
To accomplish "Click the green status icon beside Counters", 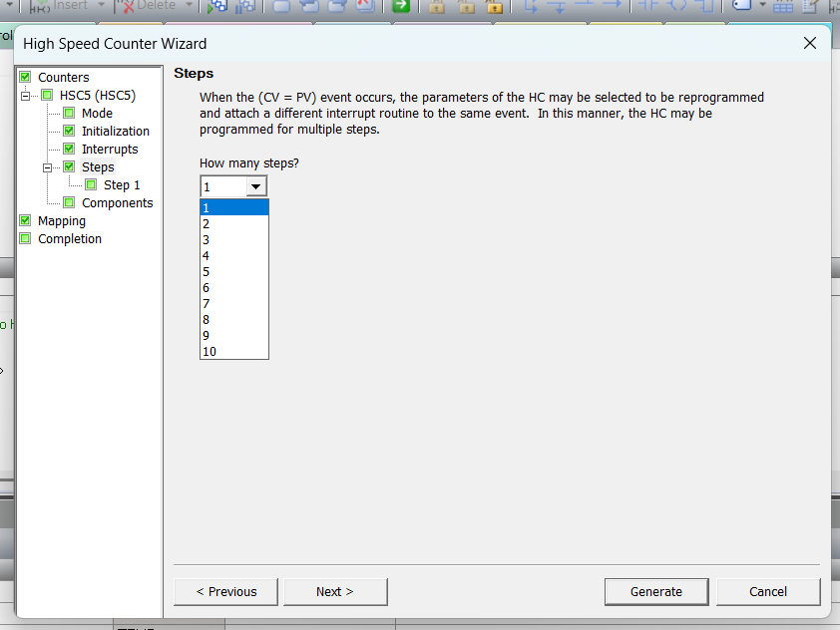I will coord(25,78).
